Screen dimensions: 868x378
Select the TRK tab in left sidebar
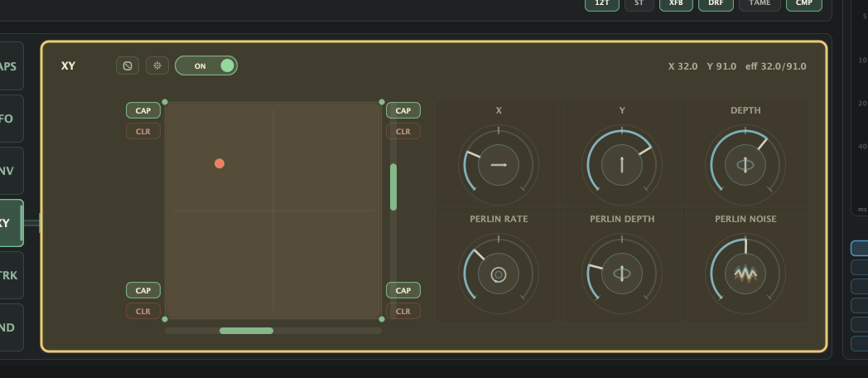(11, 275)
